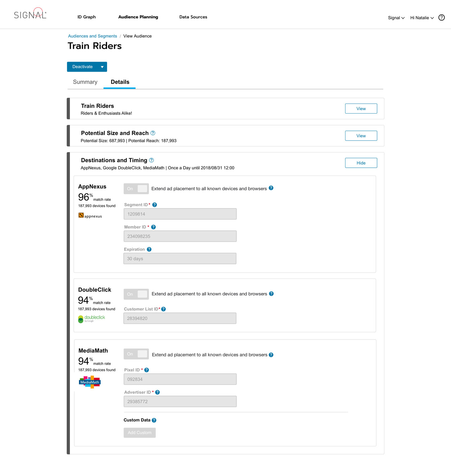The width and height of the screenshot is (451, 476).
Task: Click help icon next to Member ID
Action: point(153,227)
